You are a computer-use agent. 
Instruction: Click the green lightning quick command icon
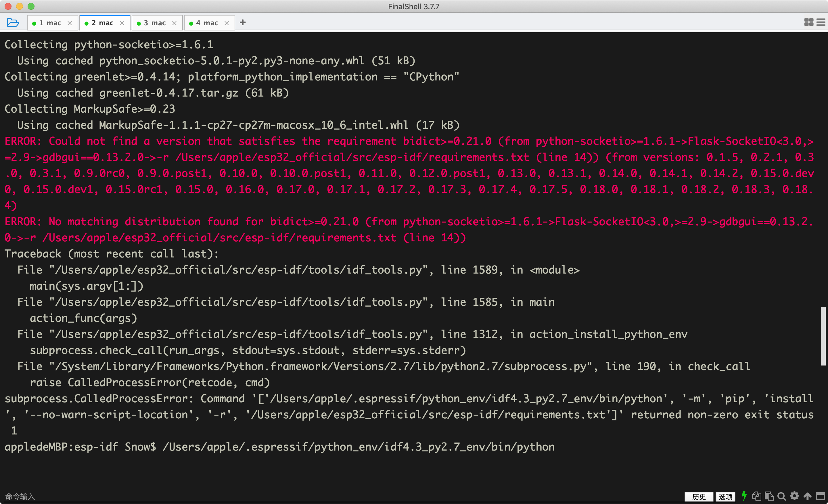(744, 496)
